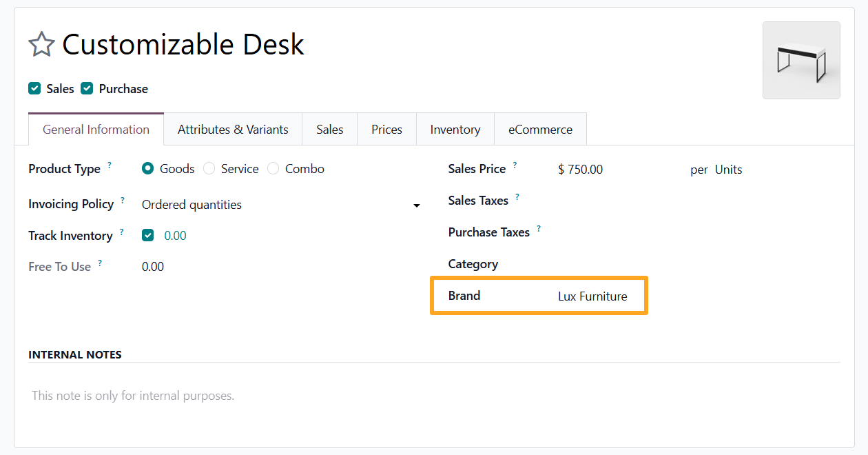868x455 pixels.
Task: Click the Category label
Action: coord(473,264)
